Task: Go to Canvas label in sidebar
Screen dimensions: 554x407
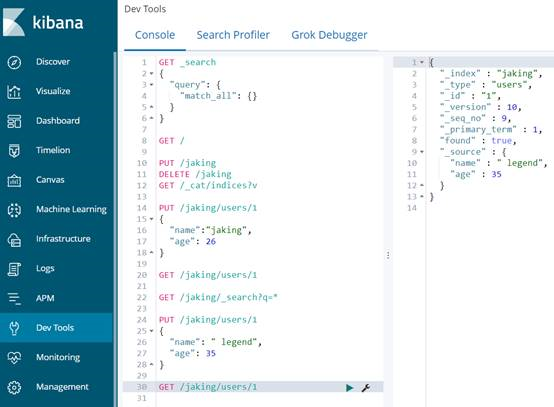Action: coord(50,180)
